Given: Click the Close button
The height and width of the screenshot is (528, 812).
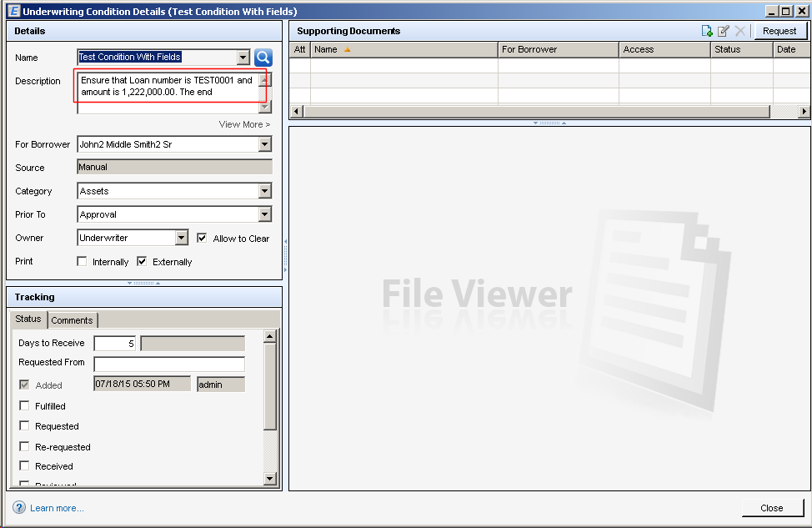Looking at the screenshot, I should 772,508.
